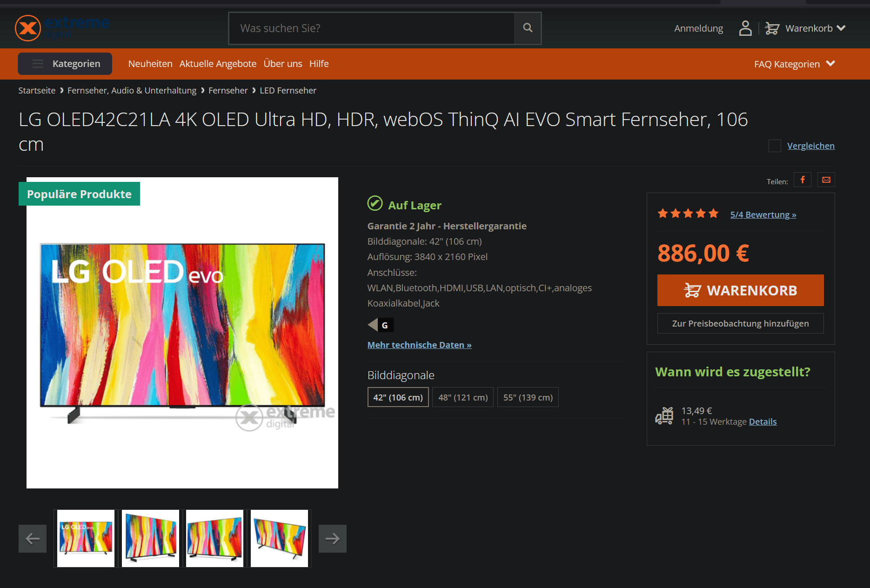Share the product on Facebook
The height and width of the screenshot is (588, 870).
[x=803, y=180]
